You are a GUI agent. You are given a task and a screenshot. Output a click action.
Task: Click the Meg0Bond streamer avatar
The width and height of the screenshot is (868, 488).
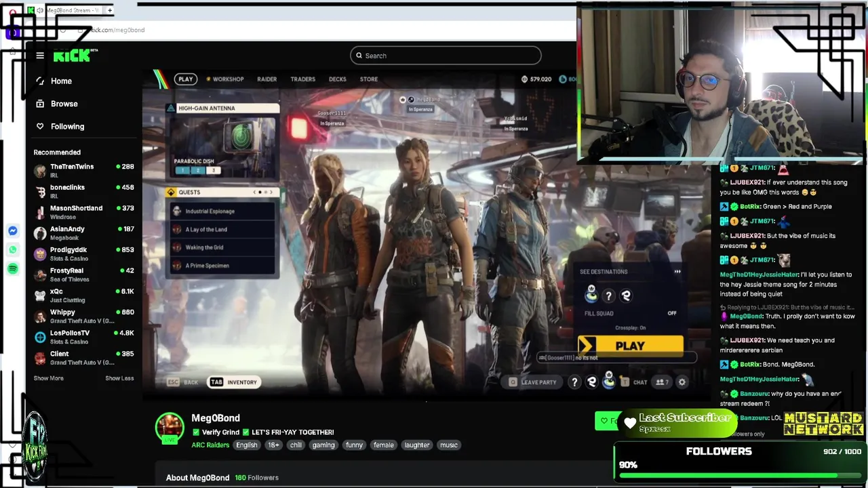click(170, 428)
